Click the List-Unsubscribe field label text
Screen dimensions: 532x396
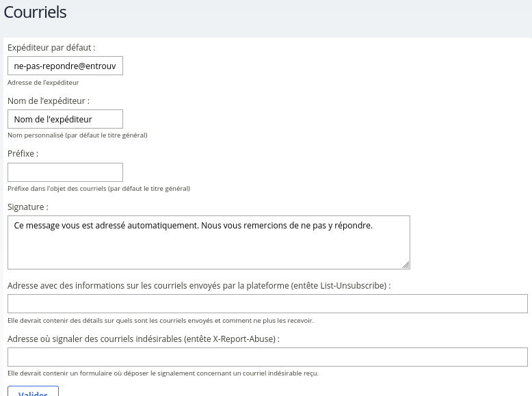coord(199,285)
